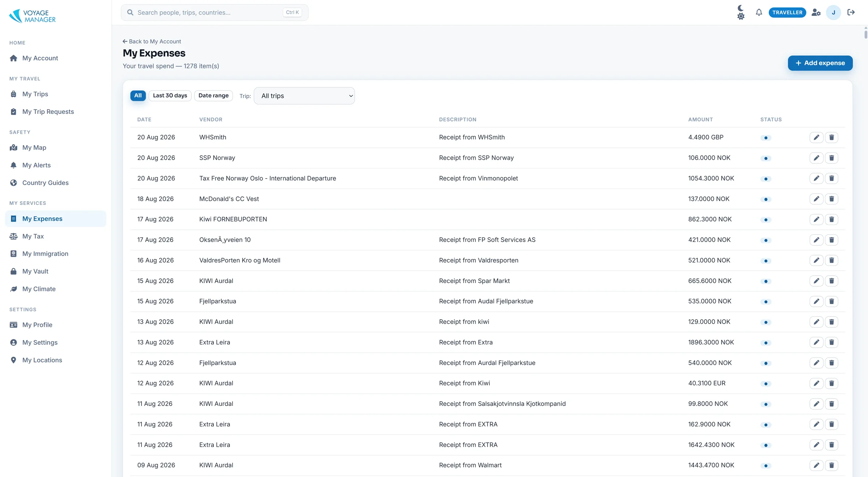
Task: Open the notifications bell
Action: [x=759, y=12]
